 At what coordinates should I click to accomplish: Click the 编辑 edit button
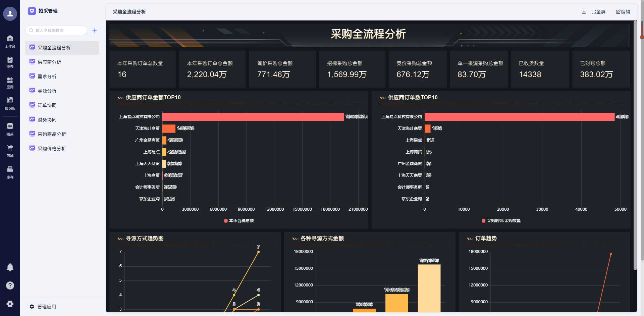623,12
